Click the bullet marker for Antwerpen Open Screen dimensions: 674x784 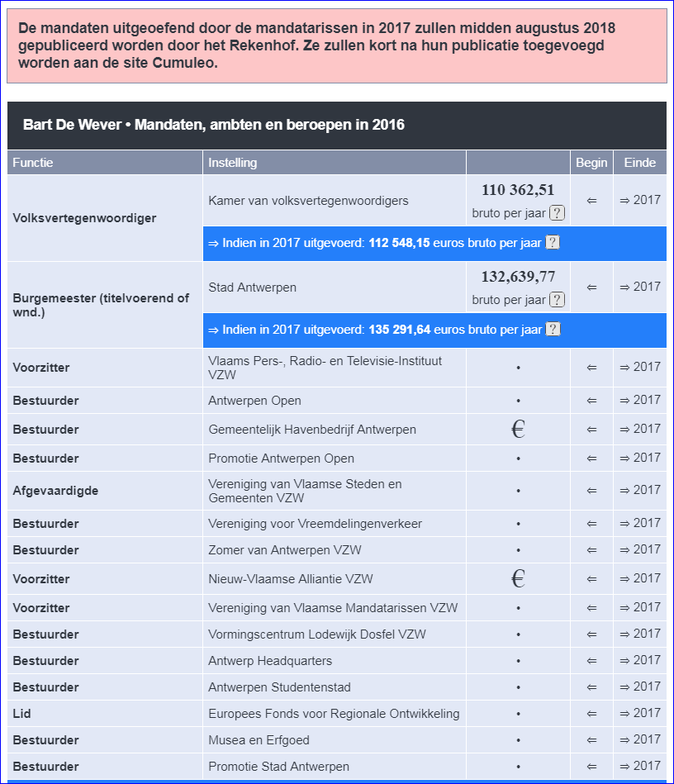coord(517,402)
